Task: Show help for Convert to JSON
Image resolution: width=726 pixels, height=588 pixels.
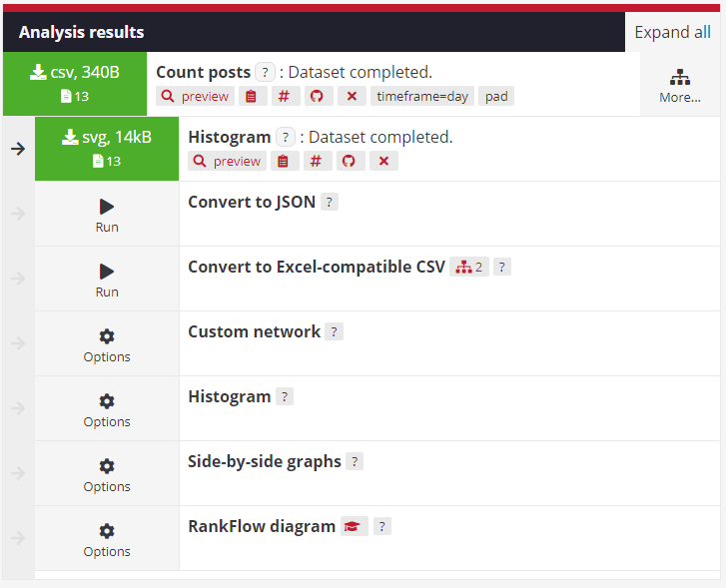Action: [x=330, y=202]
